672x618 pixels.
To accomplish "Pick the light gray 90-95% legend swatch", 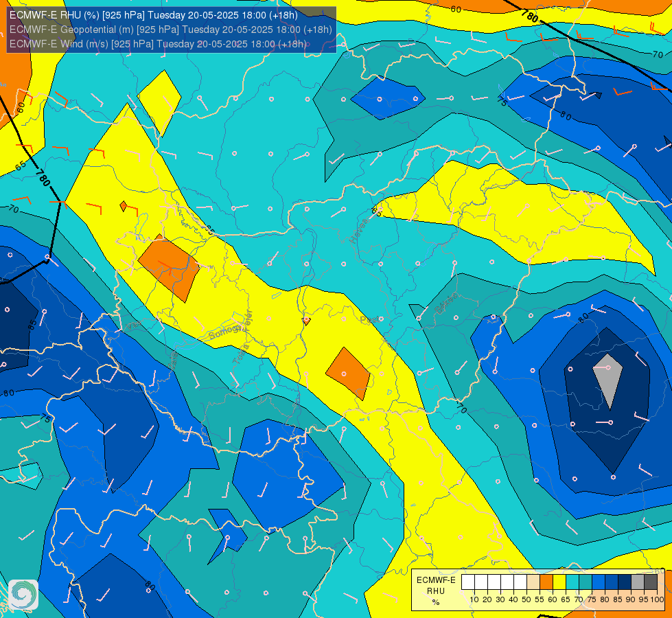I will [x=638, y=582].
